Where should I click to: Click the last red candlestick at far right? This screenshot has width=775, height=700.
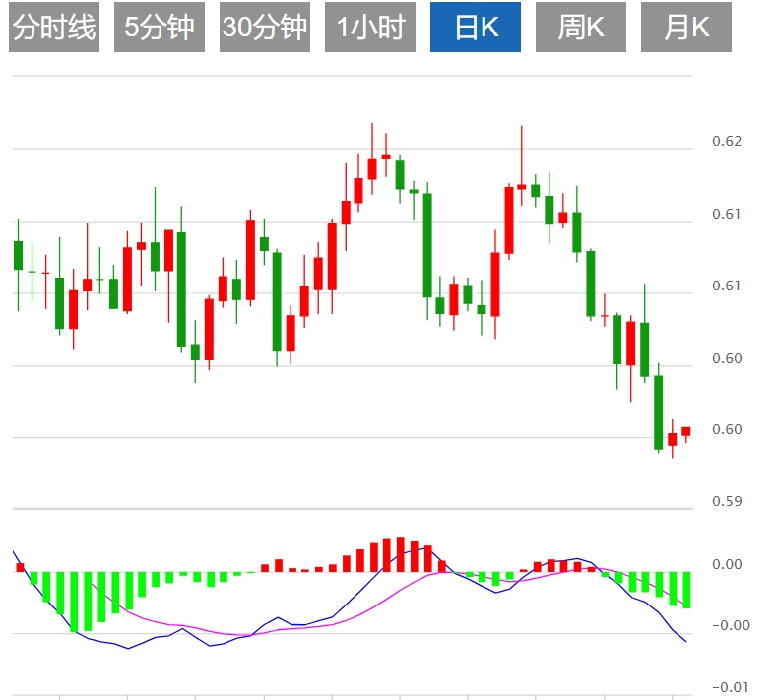click(685, 431)
